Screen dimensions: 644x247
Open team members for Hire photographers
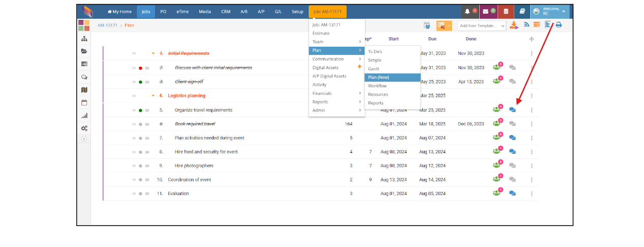[497, 165]
